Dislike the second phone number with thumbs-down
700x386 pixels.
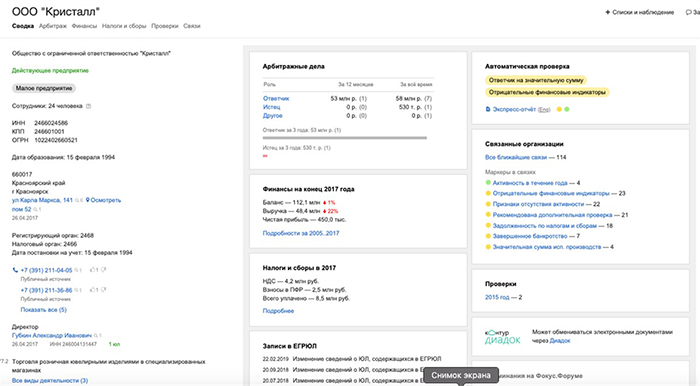(104, 290)
